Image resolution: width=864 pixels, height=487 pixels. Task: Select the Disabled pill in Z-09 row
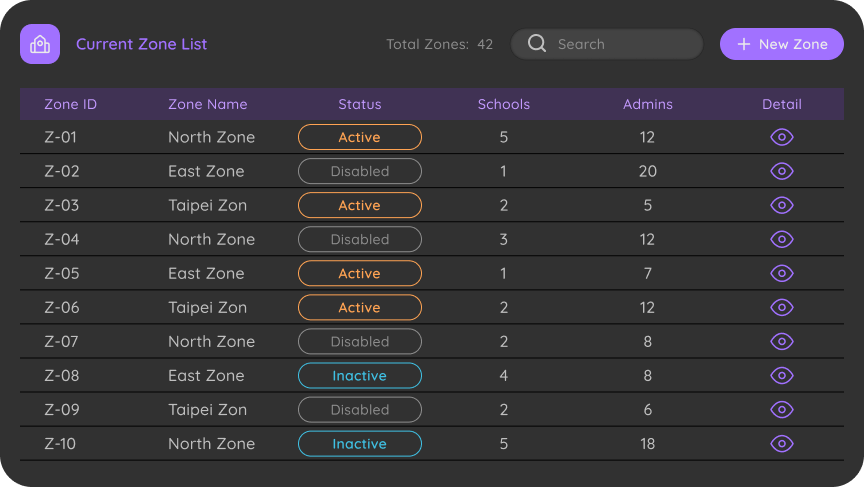coord(360,410)
